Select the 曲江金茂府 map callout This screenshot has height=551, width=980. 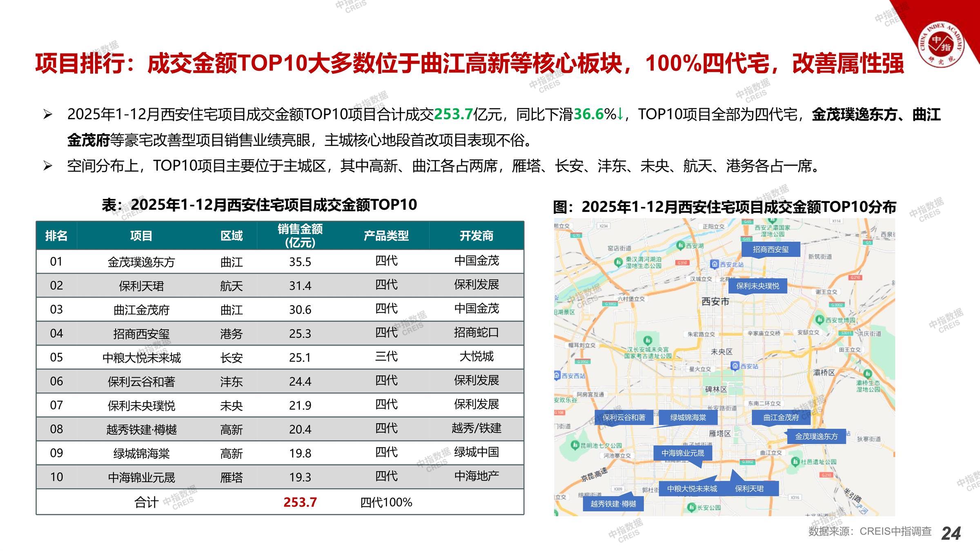click(x=781, y=418)
